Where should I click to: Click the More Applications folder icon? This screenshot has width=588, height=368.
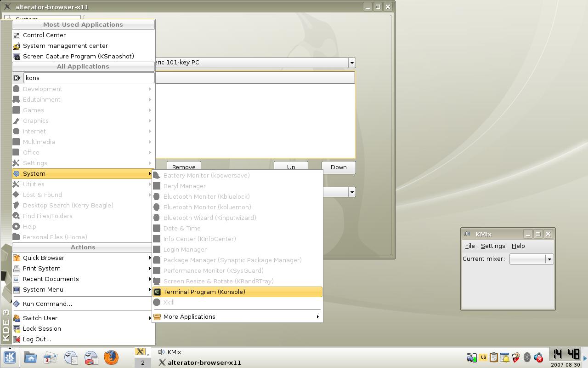pos(157,316)
